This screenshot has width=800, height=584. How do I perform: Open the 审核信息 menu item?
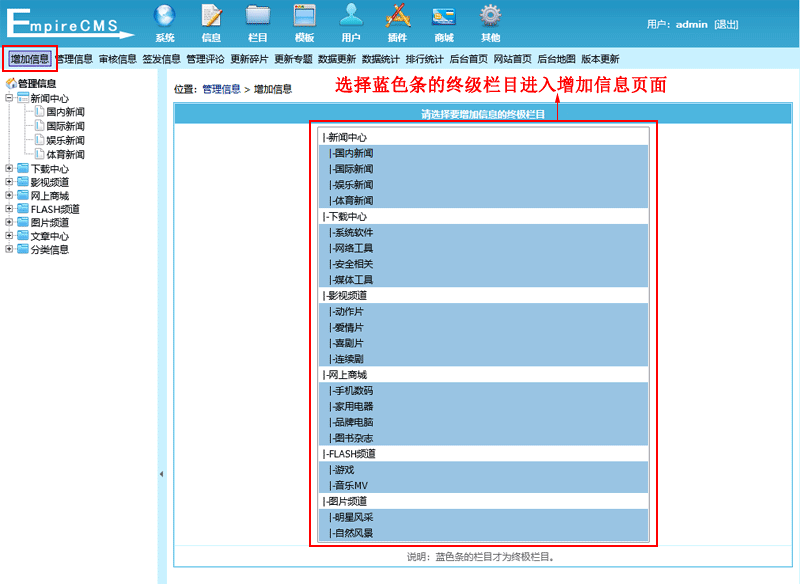click(117, 59)
